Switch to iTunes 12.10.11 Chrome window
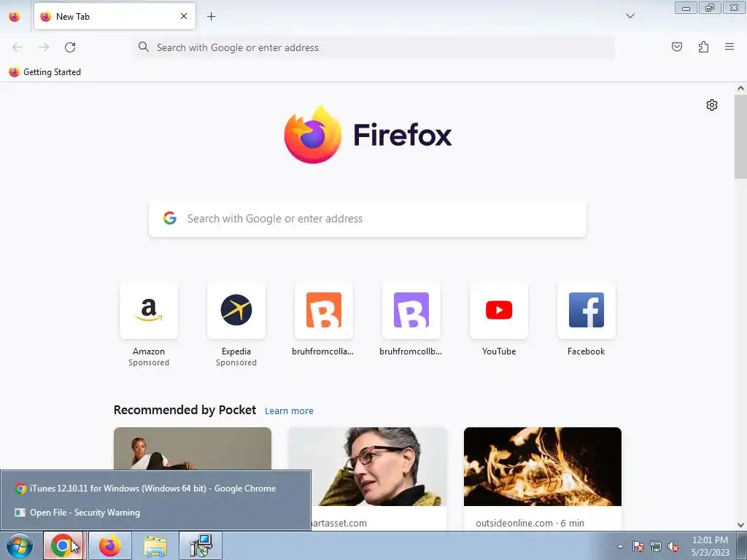747x560 pixels. click(155, 489)
